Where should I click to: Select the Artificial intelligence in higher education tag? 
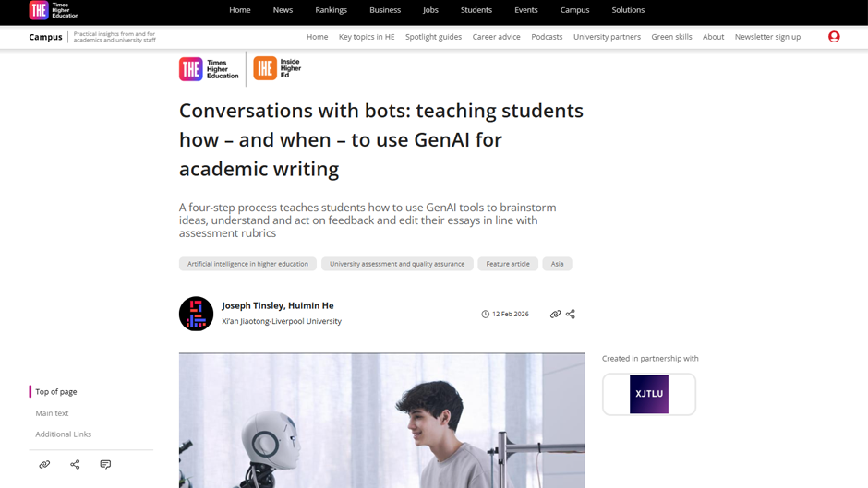247,264
